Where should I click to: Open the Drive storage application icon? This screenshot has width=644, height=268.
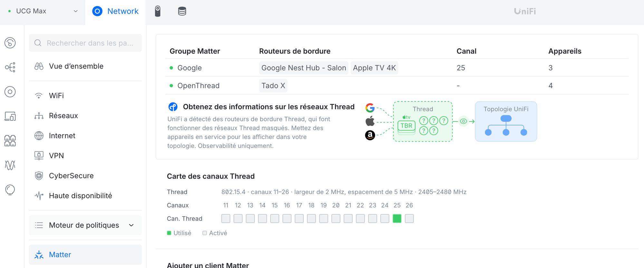(x=182, y=11)
